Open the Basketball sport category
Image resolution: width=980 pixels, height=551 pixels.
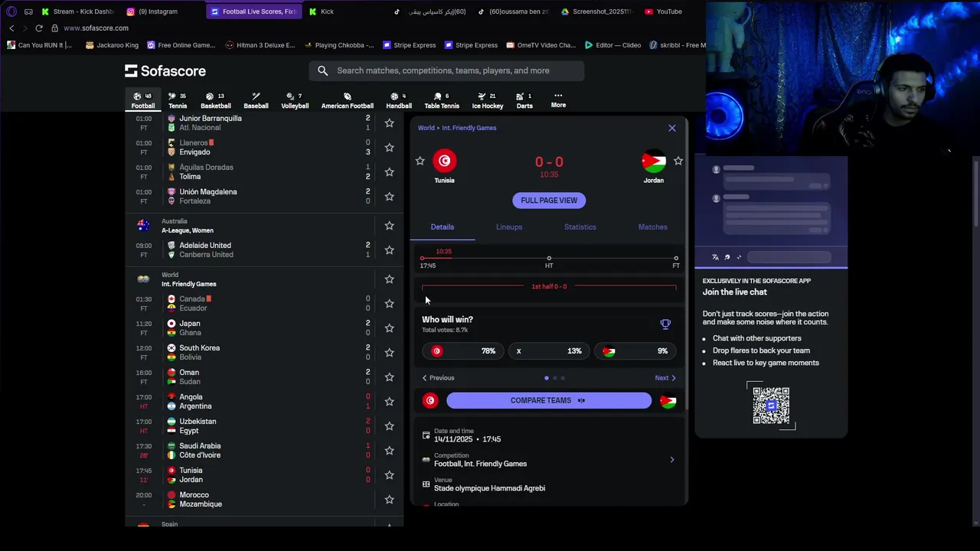[x=215, y=100]
